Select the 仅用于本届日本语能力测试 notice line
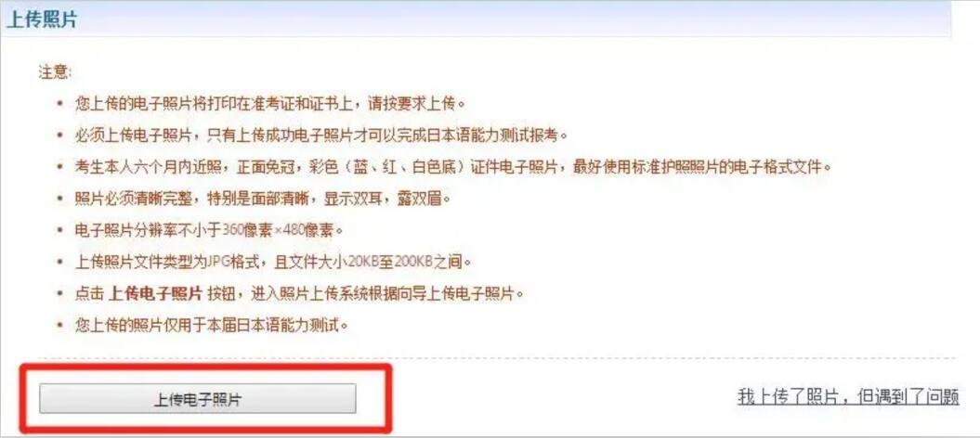The width and height of the screenshot is (980, 438). (211, 326)
